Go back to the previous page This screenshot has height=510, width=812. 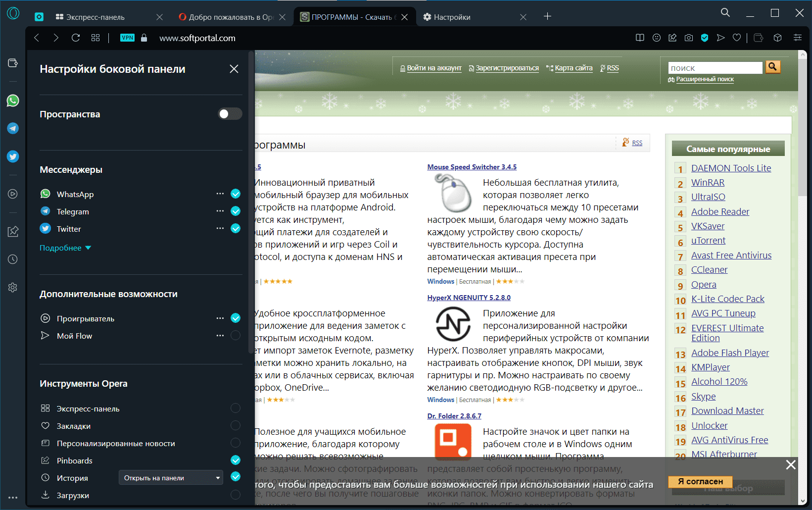(37, 38)
